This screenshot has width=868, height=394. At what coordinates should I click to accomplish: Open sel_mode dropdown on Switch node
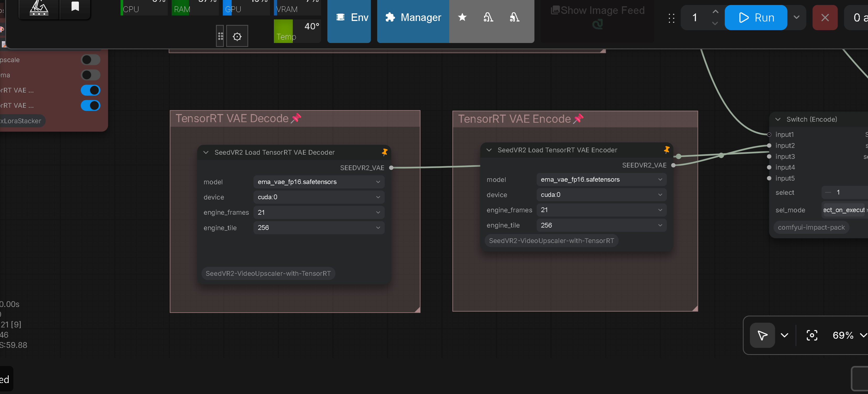point(844,210)
